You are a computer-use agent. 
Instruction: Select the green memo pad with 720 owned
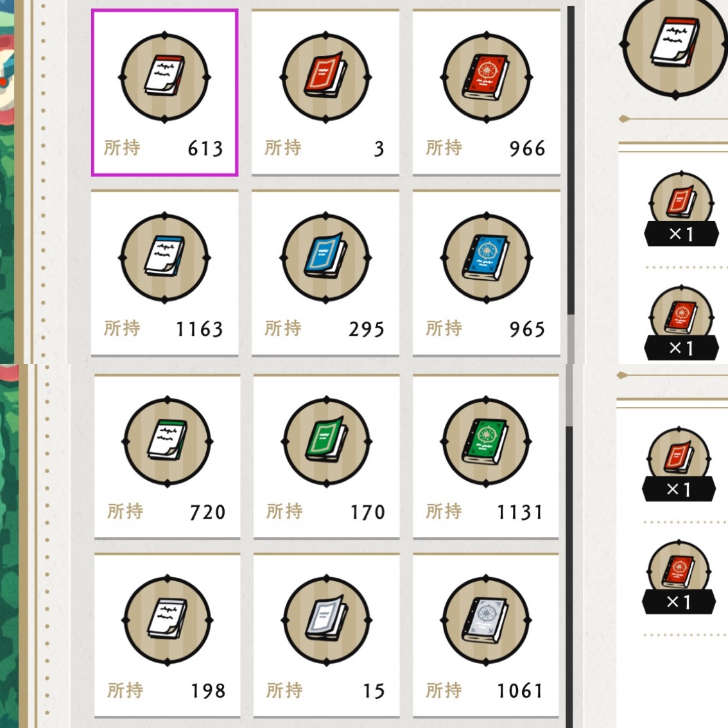click(x=167, y=456)
